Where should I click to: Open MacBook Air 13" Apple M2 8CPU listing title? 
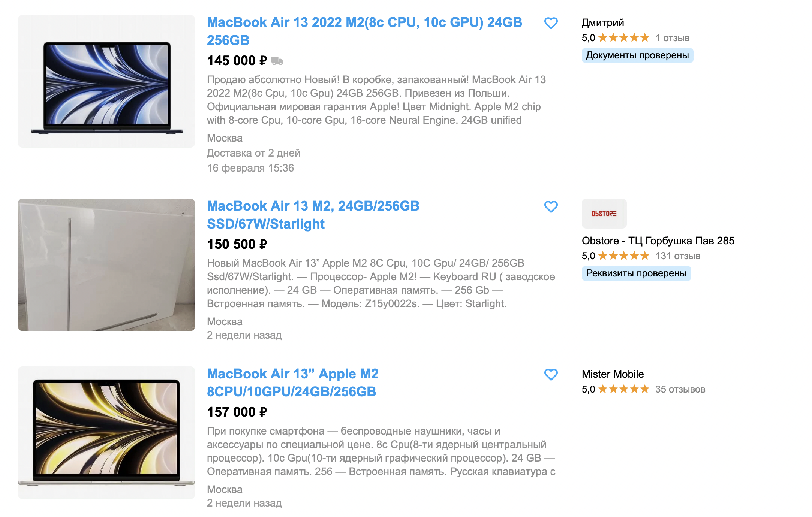[292, 383]
